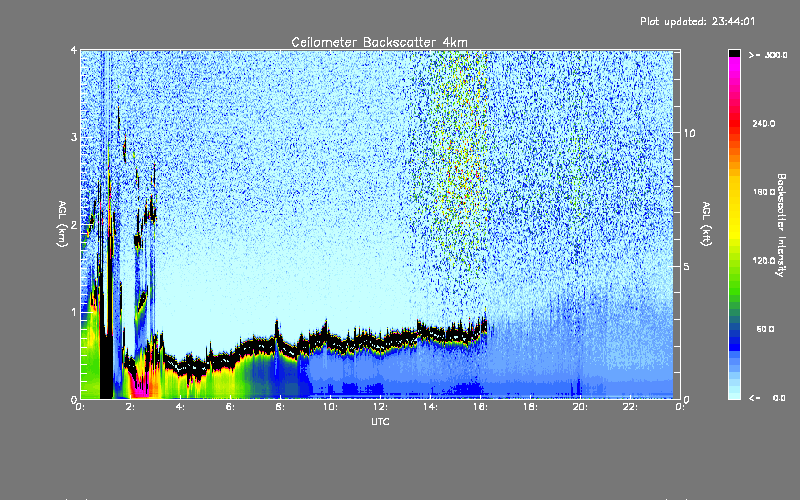The width and height of the screenshot is (800, 500).
Task: Click the left 'AGL (km)' axis label
Action: (x=62, y=224)
